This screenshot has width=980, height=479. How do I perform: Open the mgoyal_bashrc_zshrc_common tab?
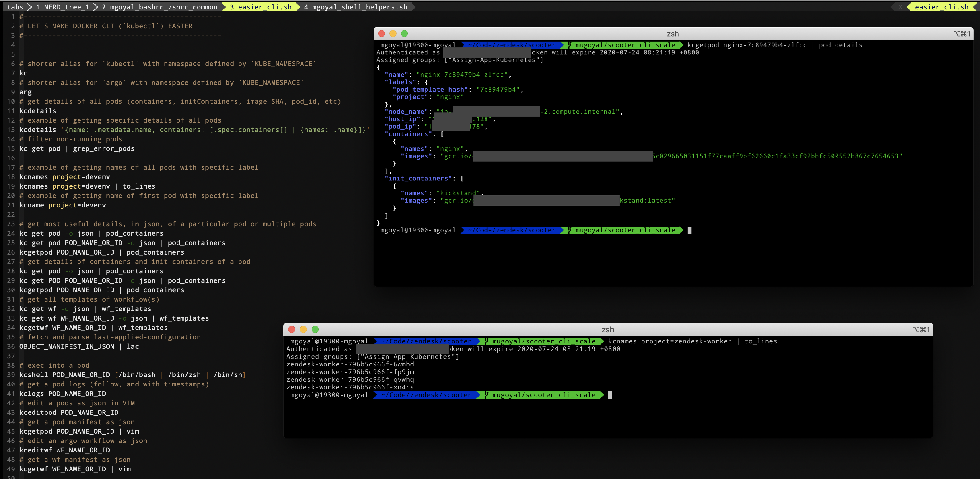pyautogui.click(x=160, y=7)
